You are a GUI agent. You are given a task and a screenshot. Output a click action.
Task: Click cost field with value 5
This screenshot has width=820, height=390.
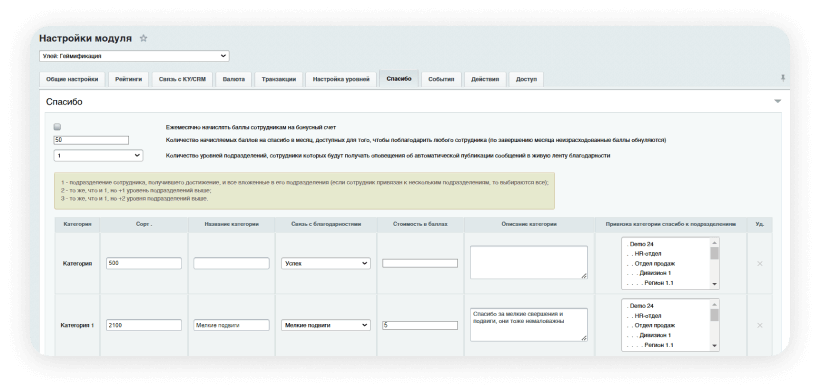coord(420,325)
